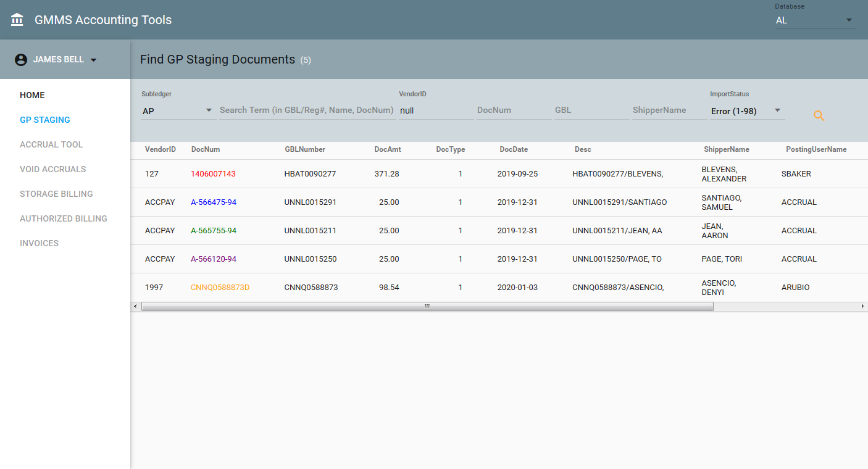
Task: Click the ShipperName filter field
Action: click(x=669, y=110)
